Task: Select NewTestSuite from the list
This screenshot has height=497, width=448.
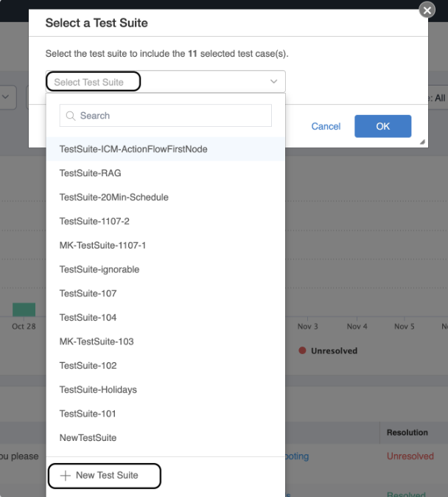Action: tap(88, 437)
